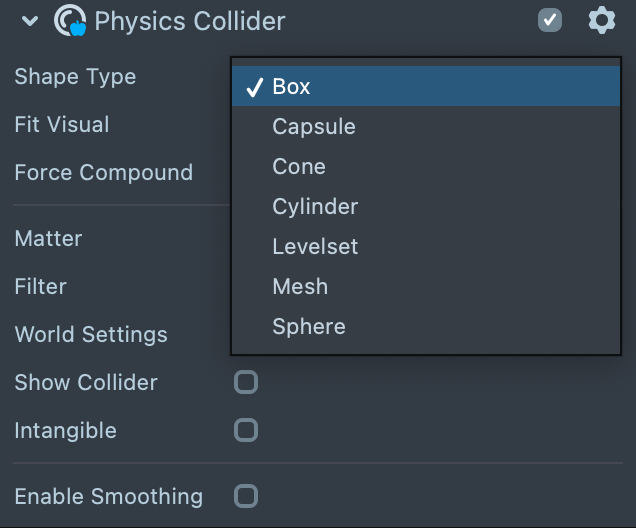Click the Physics Collider component icon

coord(70,20)
